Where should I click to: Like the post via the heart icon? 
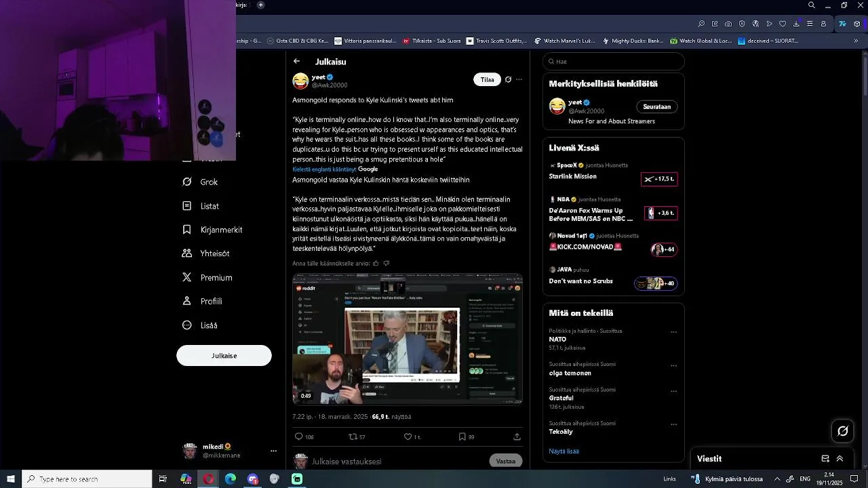(412, 436)
